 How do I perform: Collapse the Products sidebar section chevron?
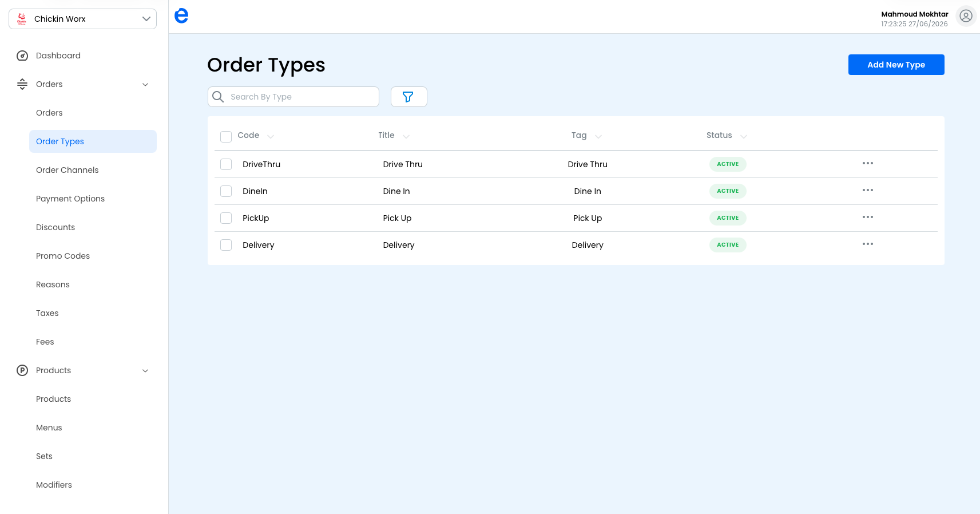(x=145, y=371)
